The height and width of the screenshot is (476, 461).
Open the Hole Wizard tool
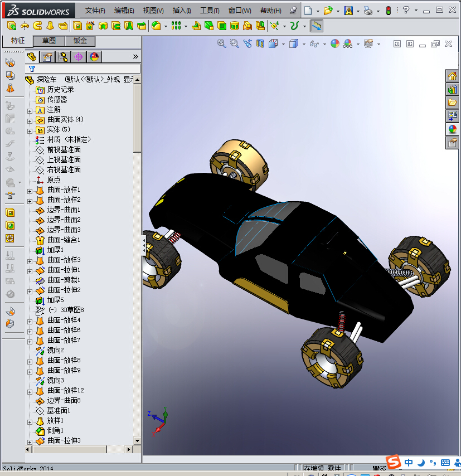[x=90, y=26]
